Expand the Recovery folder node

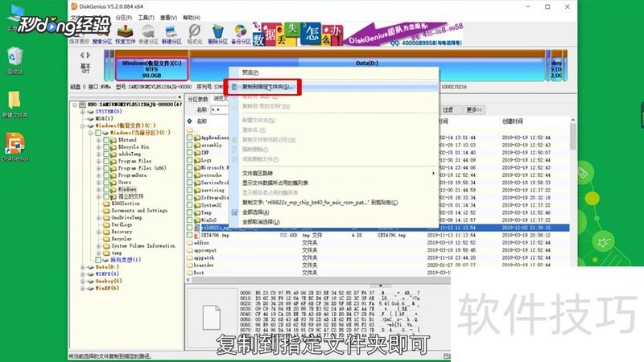click(x=98, y=232)
